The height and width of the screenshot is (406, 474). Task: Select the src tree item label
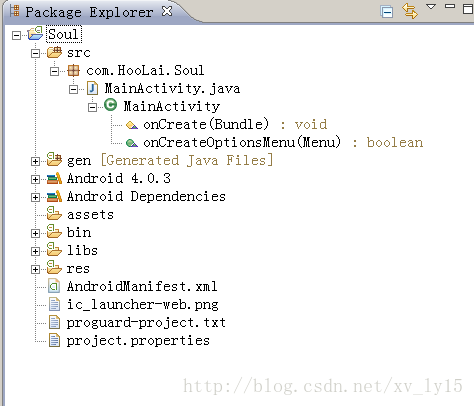[79, 53]
